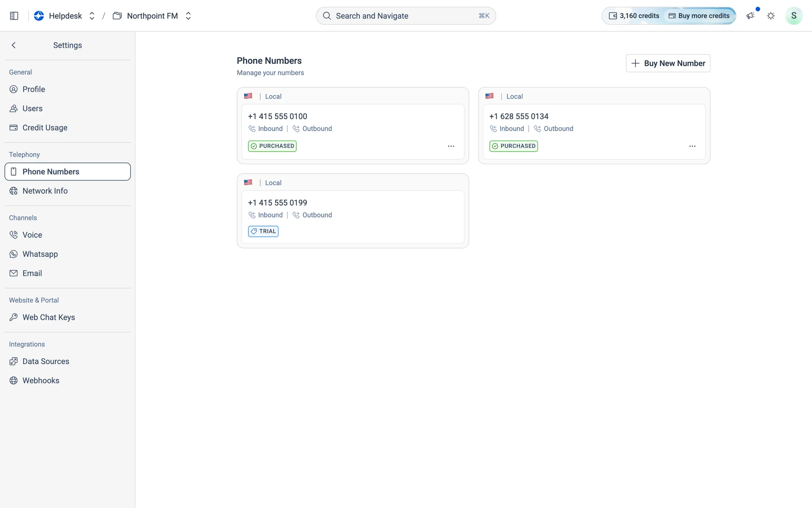This screenshot has width=812, height=508.
Task: Click Buy more credits button
Action: tap(699, 16)
